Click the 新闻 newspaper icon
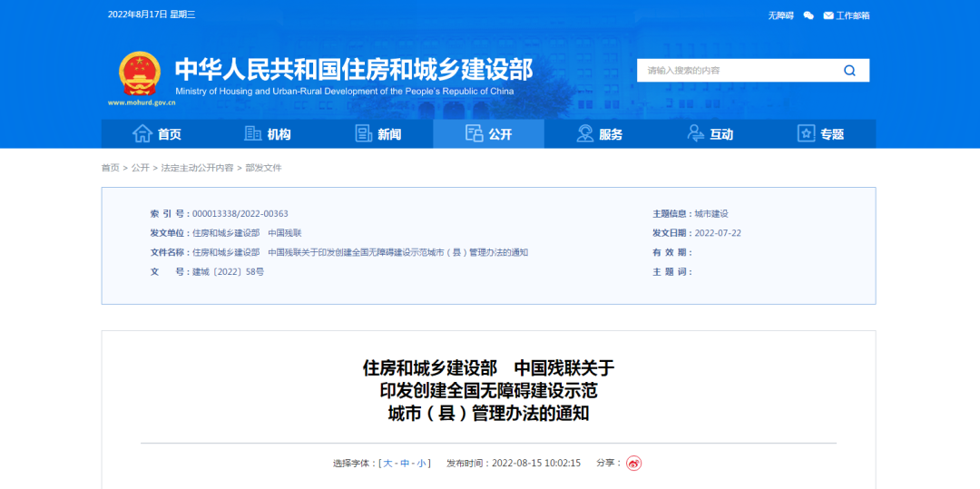980x489 pixels. point(364,134)
